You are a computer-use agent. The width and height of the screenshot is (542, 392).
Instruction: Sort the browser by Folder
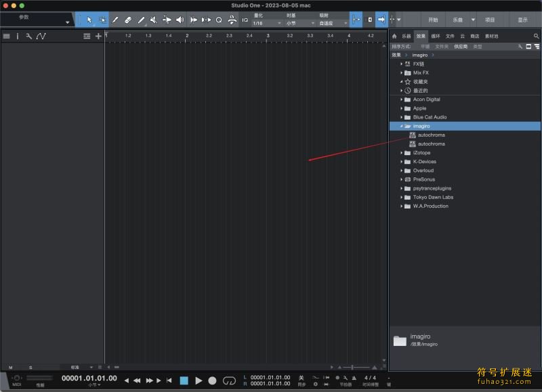tap(442, 46)
